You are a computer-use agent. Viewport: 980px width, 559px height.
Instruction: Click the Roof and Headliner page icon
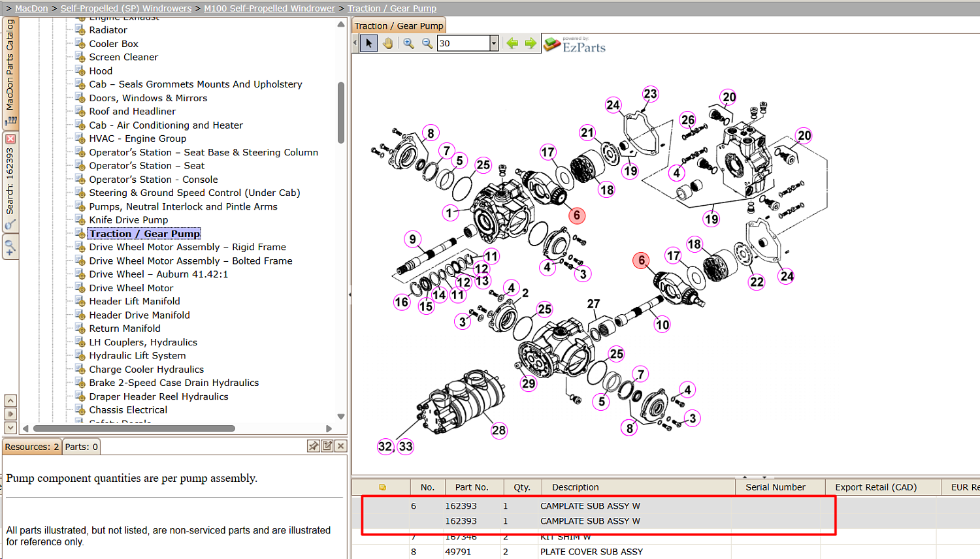click(x=80, y=111)
